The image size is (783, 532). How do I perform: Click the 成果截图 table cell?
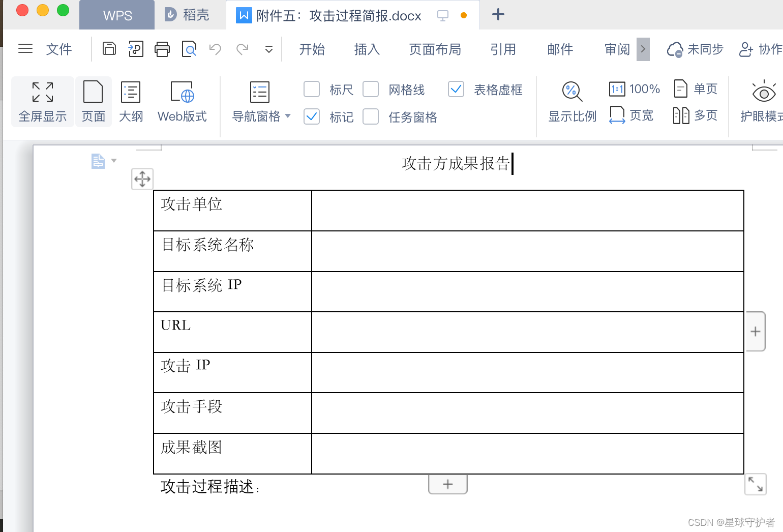click(x=232, y=454)
